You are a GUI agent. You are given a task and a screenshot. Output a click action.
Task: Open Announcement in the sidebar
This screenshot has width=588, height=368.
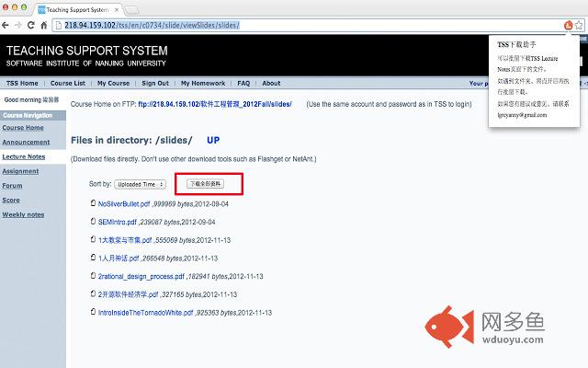[26, 143]
